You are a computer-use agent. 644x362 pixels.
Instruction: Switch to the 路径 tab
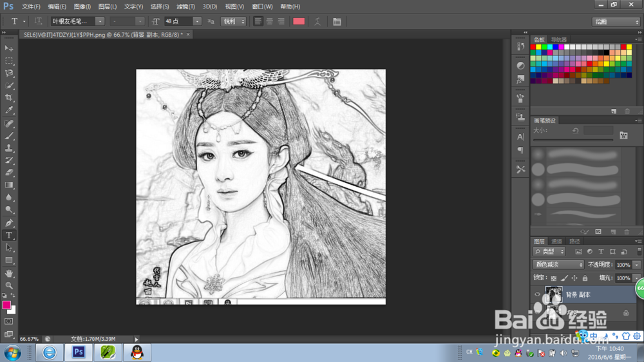574,241
